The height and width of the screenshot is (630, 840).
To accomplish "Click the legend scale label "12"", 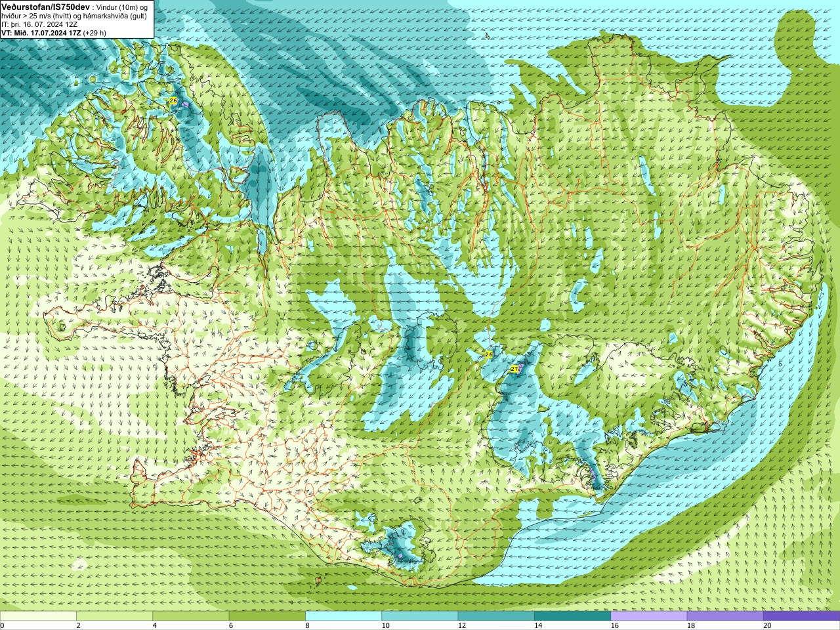I will [462, 625].
